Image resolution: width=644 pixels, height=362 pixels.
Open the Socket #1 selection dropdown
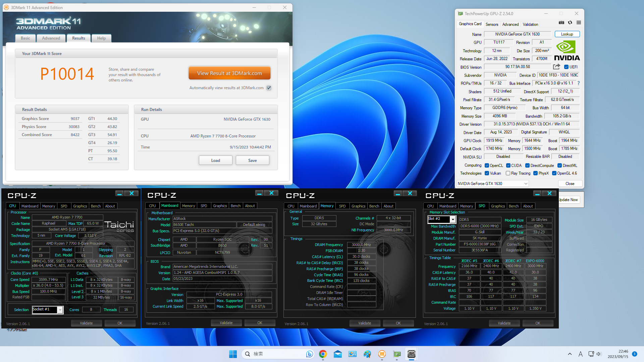pos(48,310)
